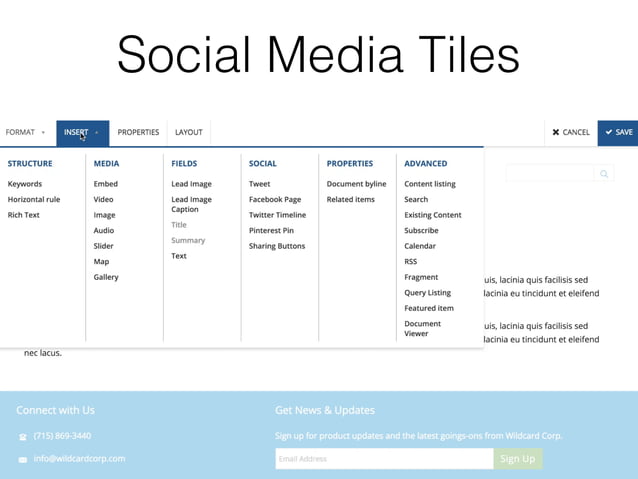Insert a Horizontal rule tile
This screenshot has width=638, height=479.
pos(34,199)
